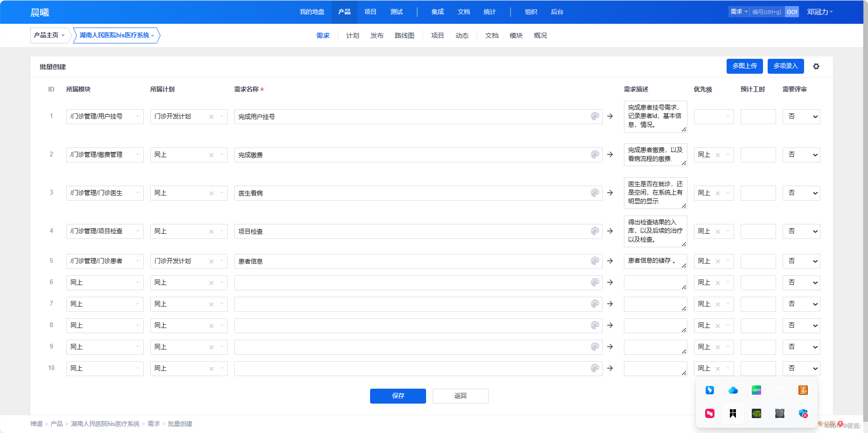868x433 pixels.
Task: Click palette icon in row 8
Action: (595, 325)
